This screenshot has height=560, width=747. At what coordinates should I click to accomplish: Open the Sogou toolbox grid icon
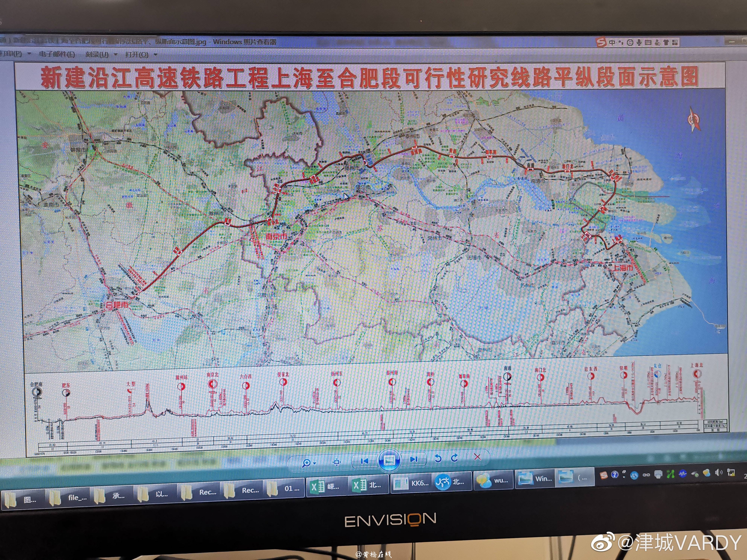point(675,42)
